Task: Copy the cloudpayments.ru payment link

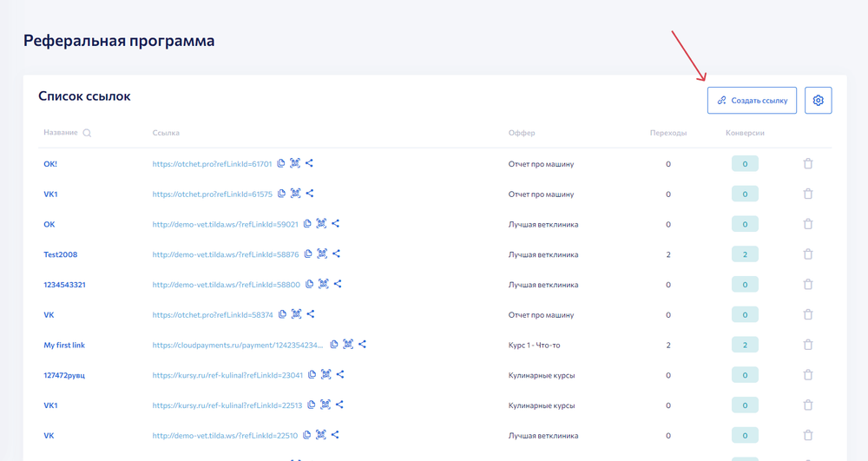Action: (334, 345)
